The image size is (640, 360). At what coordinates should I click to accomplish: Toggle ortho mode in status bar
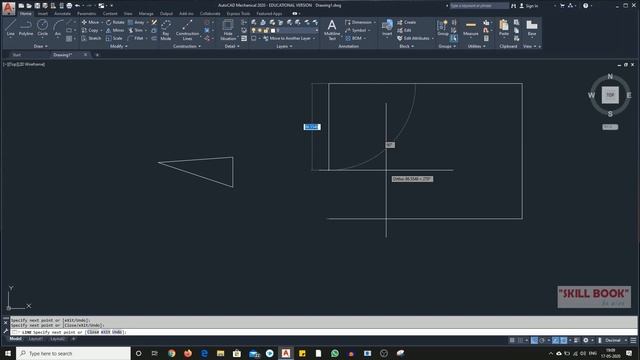tap(534, 340)
